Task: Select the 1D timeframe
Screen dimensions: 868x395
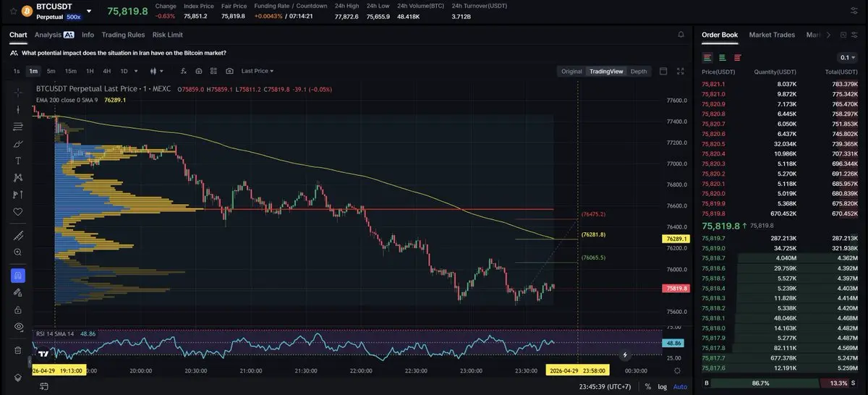Action: pos(124,71)
